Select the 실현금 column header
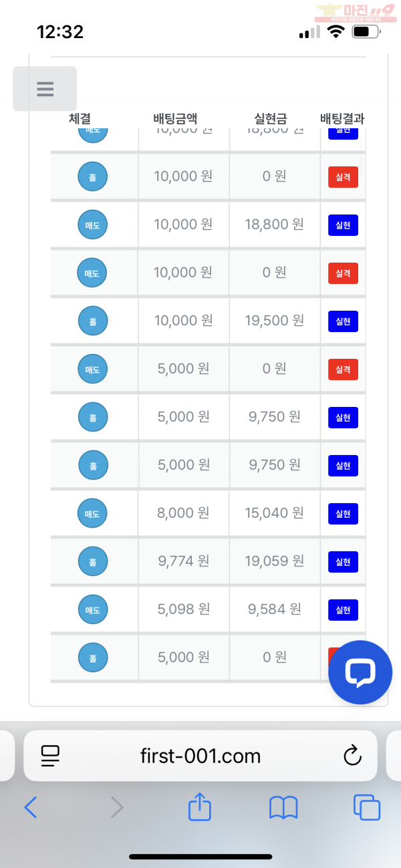The image size is (401, 868). (x=271, y=118)
